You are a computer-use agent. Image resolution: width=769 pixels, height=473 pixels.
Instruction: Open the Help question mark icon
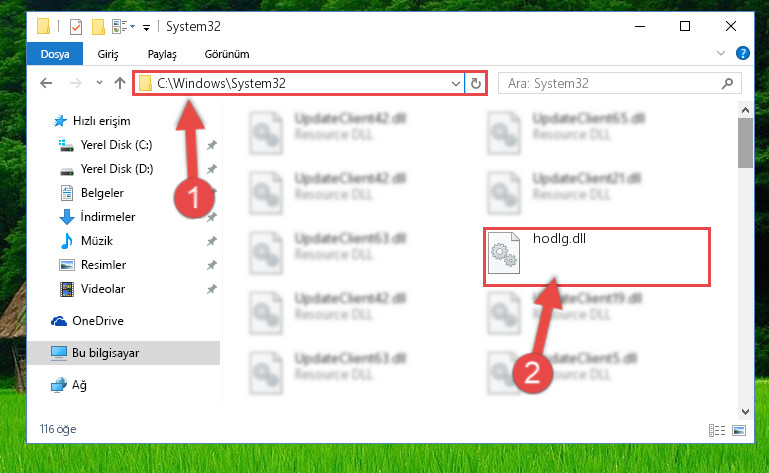pyautogui.click(x=743, y=53)
